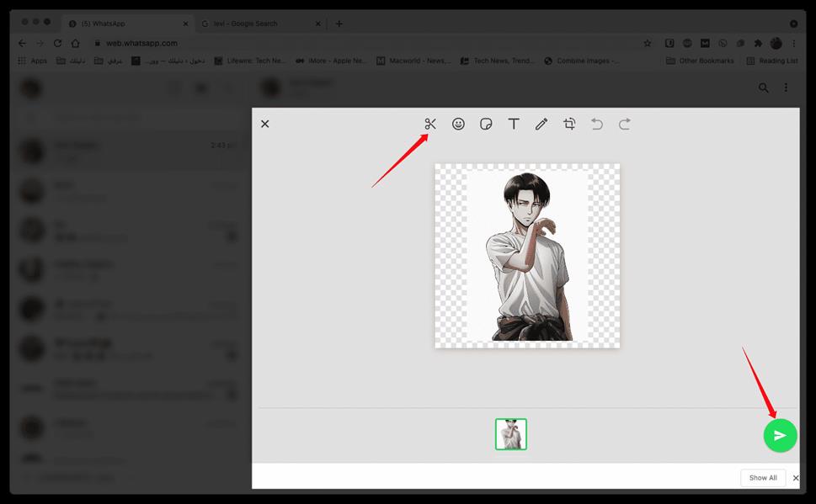This screenshot has height=504, width=816.
Task: Undo the last edit
Action: coord(597,124)
